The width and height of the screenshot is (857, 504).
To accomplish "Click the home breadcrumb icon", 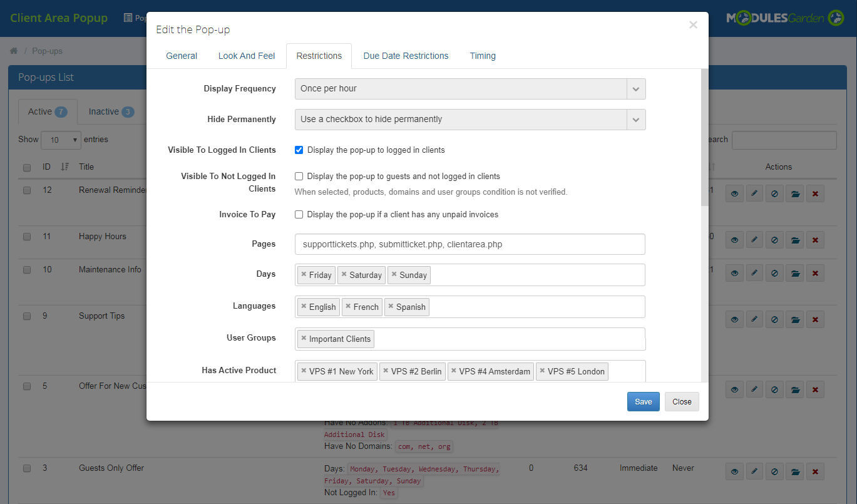I will (13, 50).
